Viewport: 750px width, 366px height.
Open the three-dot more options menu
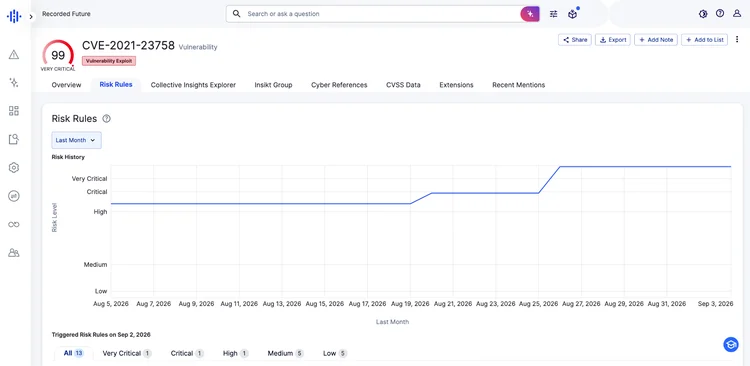pos(737,39)
